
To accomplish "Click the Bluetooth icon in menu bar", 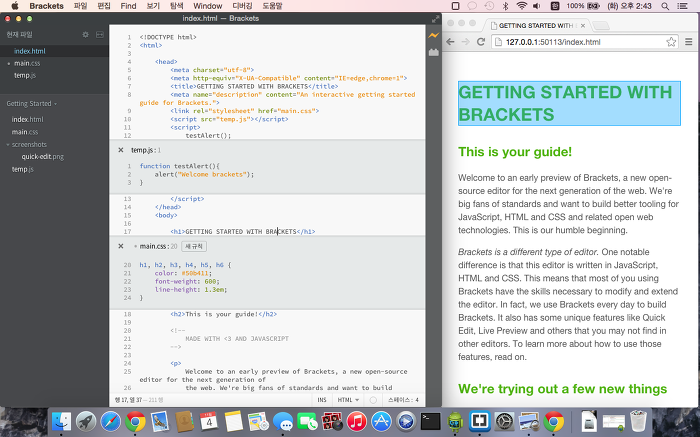I will click(x=505, y=6).
